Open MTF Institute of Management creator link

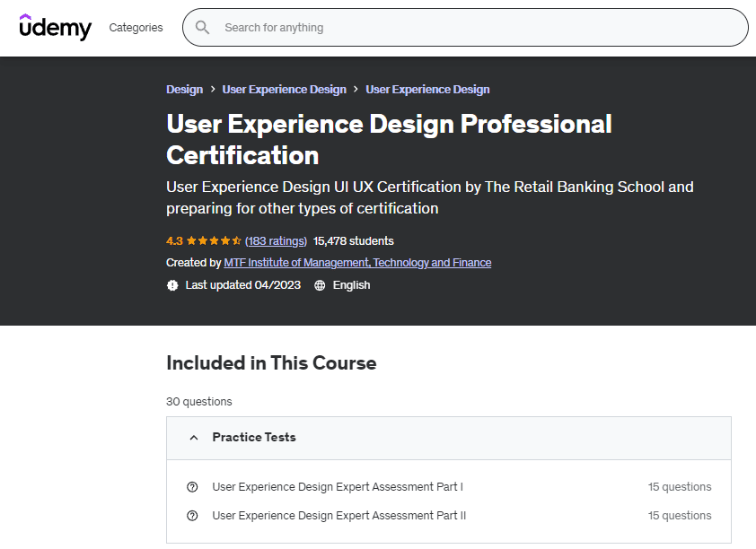357,263
